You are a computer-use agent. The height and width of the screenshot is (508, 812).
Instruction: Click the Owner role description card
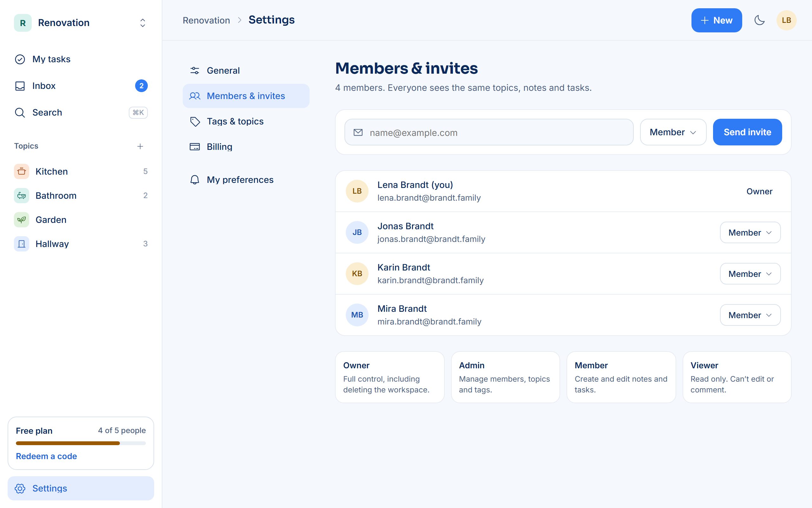click(390, 377)
